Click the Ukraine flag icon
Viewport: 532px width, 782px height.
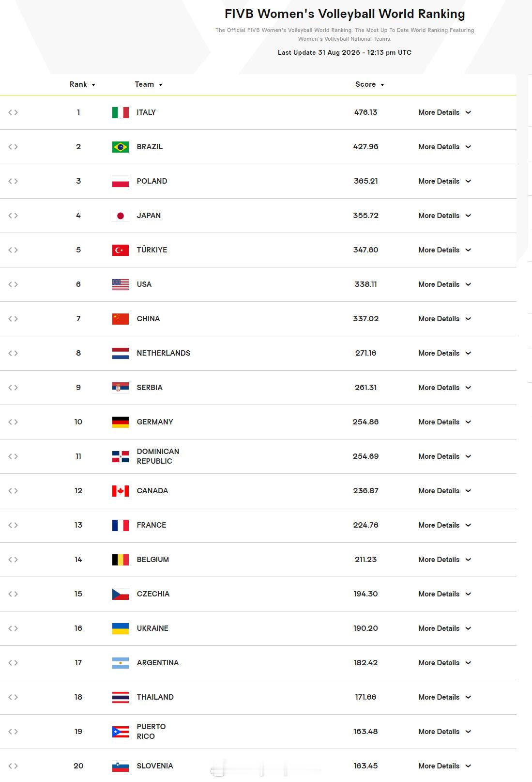coord(121,628)
